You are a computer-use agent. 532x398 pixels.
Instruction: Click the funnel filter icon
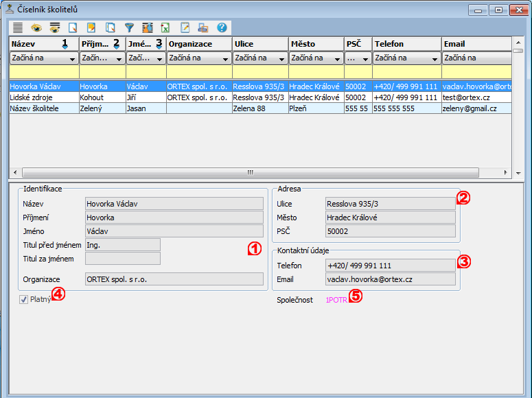(x=128, y=28)
